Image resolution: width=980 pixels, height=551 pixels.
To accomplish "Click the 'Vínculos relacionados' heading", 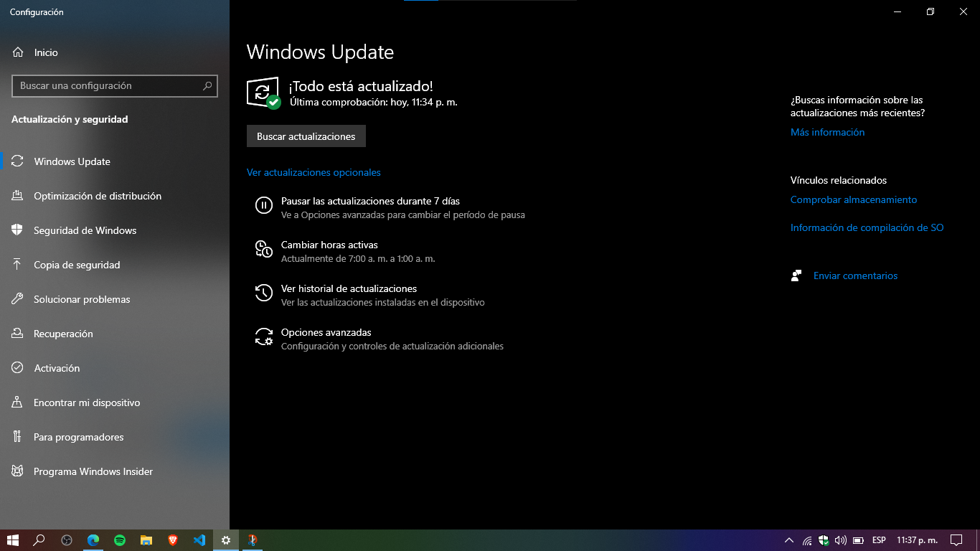I will tap(839, 180).
